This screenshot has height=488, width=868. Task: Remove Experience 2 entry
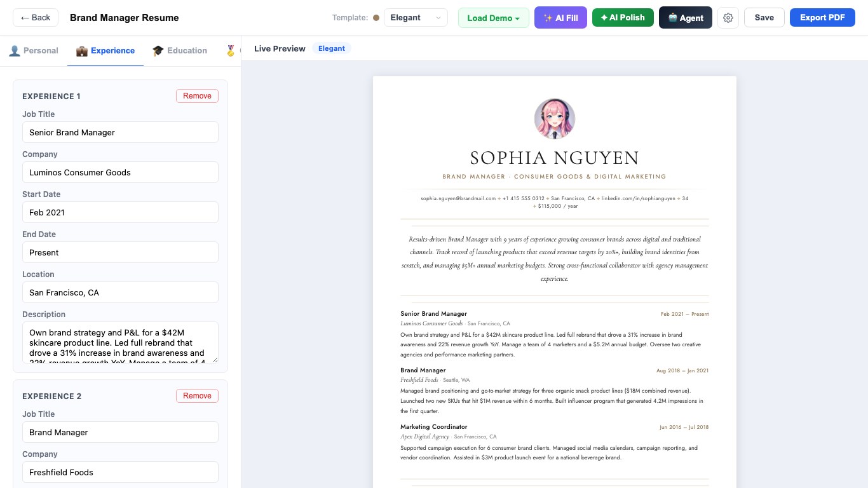[197, 396]
